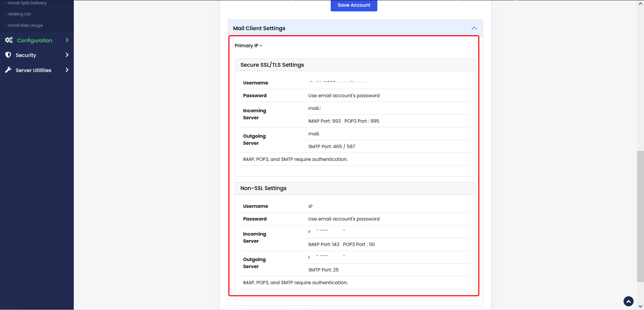This screenshot has height=310, width=644.
Task: Click the page vertical scrollbar thumb
Action: [x=640, y=216]
